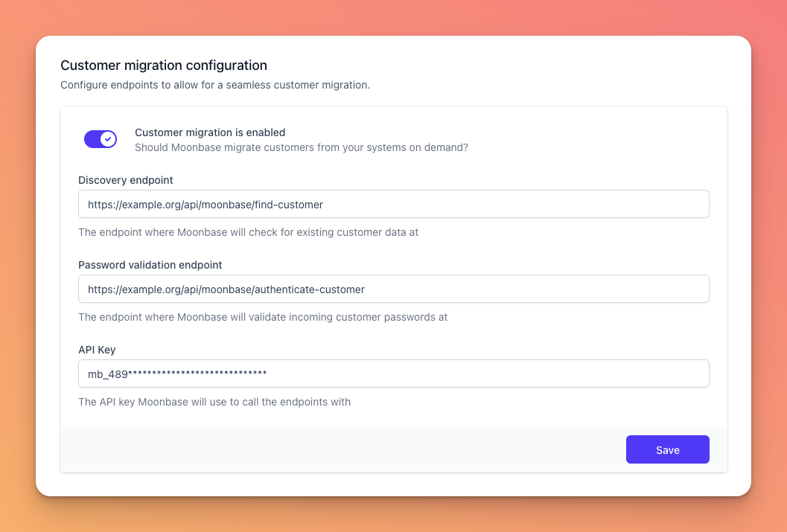Click the 'Password validation endpoint' label

pyautogui.click(x=150, y=265)
